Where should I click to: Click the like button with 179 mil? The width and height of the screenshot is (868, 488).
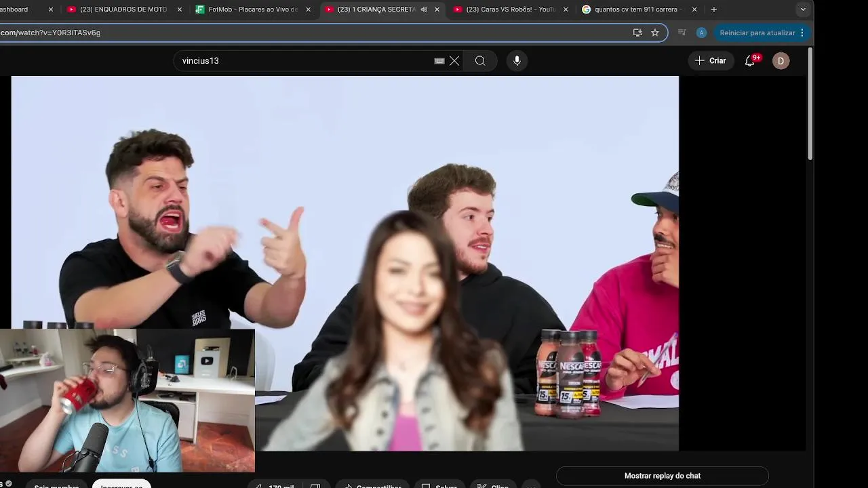(275, 485)
